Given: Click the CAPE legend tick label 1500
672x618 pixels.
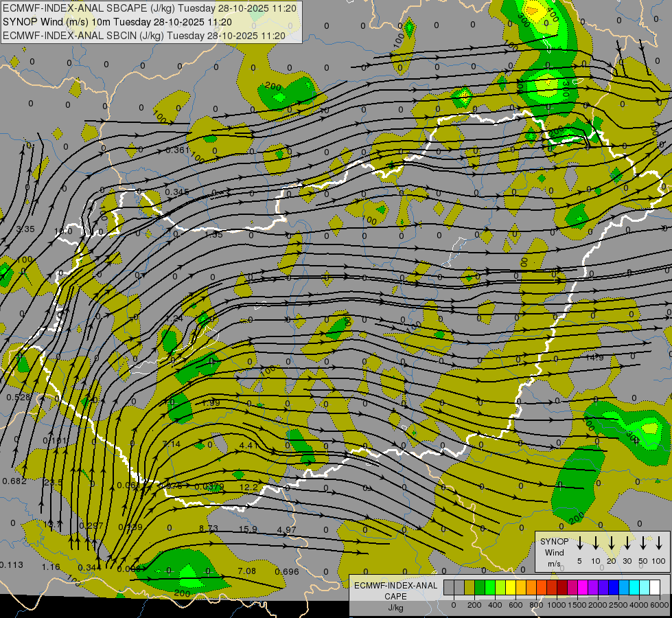Looking at the screenshot, I should [577, 605].
